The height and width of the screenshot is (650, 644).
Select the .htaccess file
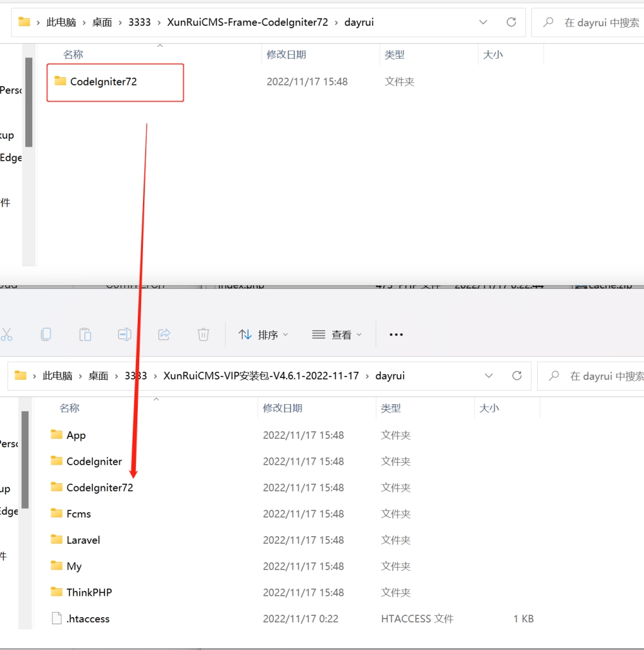pos(88,618)
